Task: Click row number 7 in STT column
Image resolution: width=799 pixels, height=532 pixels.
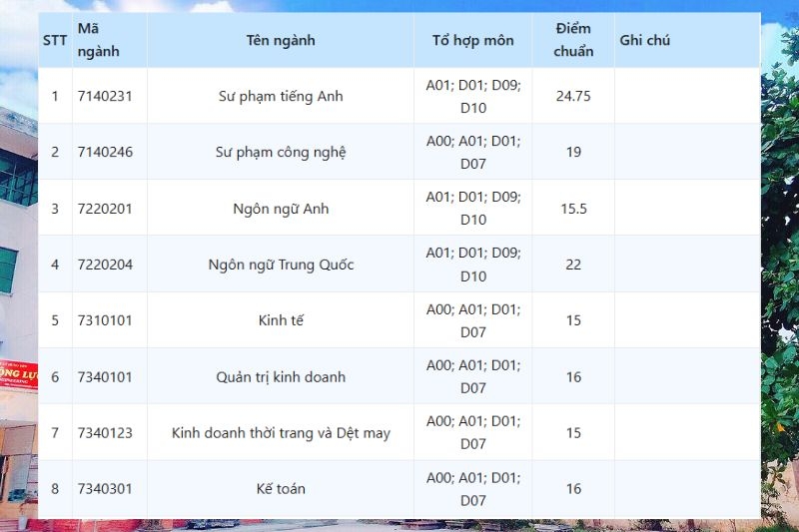Action: [55, 433]
